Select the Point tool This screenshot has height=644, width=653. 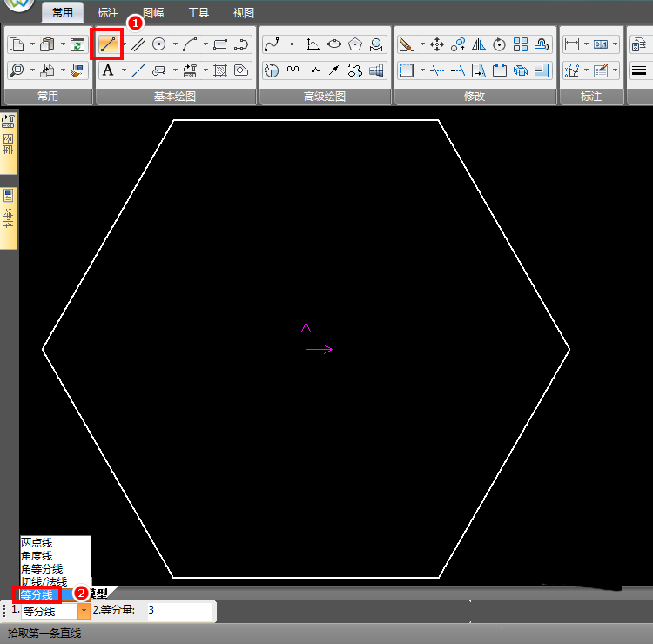(293, 44)
